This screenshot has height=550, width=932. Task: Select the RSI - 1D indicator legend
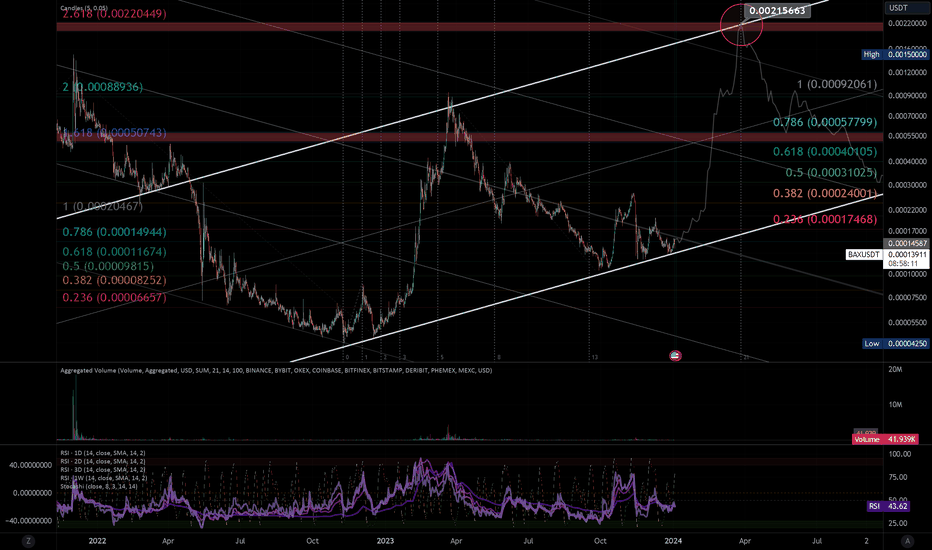(102, 453)
